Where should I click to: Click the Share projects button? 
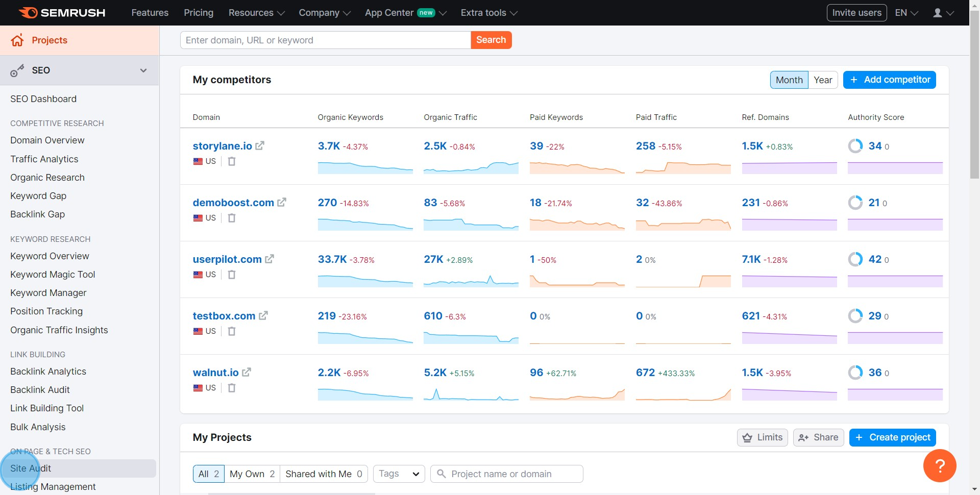click(818, 437)
